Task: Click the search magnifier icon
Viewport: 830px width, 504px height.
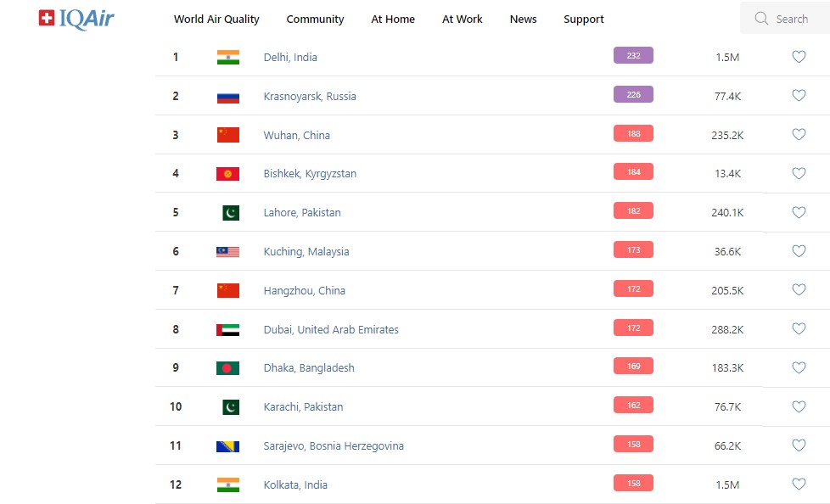Action: [761, 19]
